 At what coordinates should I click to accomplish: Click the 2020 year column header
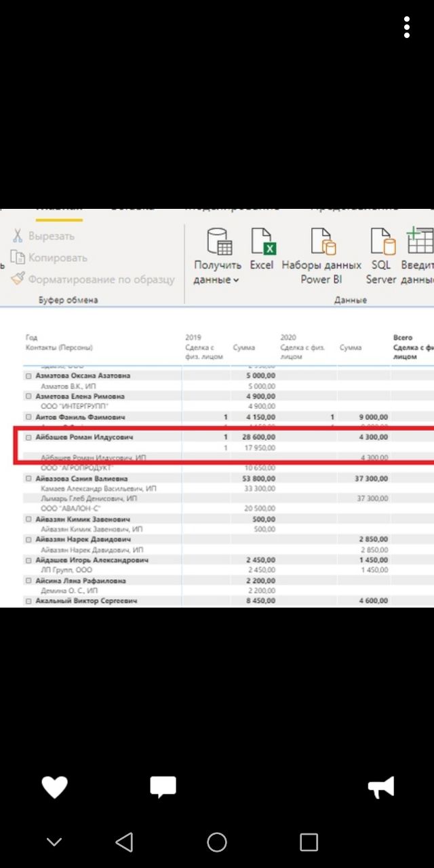click(288, 337)
